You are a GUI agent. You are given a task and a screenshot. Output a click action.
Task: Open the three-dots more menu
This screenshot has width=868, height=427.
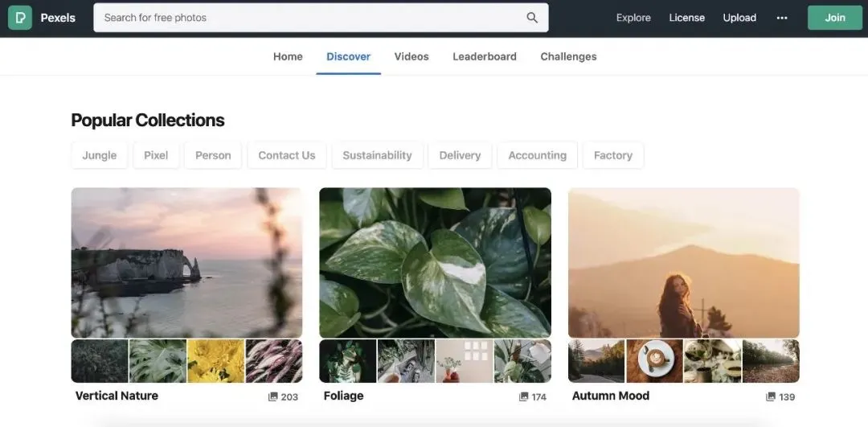click(781, 18)
